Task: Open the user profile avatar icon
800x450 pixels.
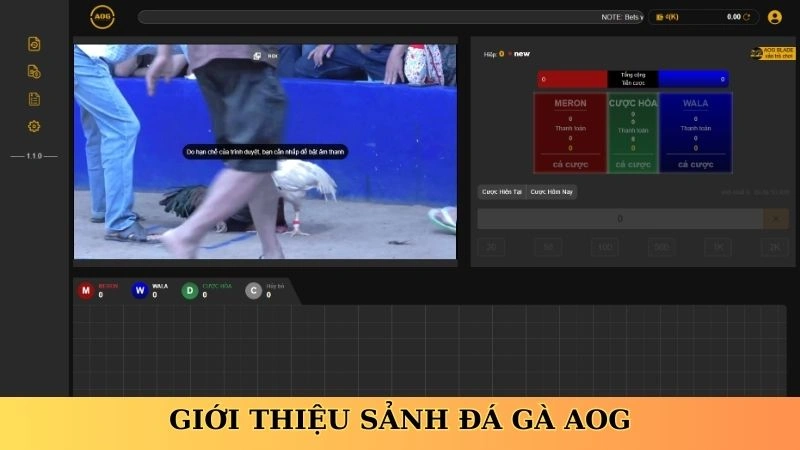Action: 774,17
